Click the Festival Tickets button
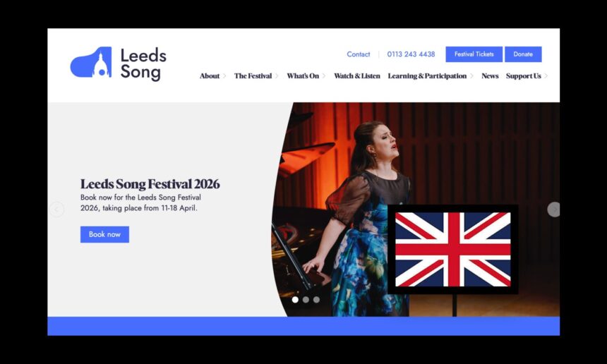The height and width of the screenshot is (364, 607). tap(474, 54)
